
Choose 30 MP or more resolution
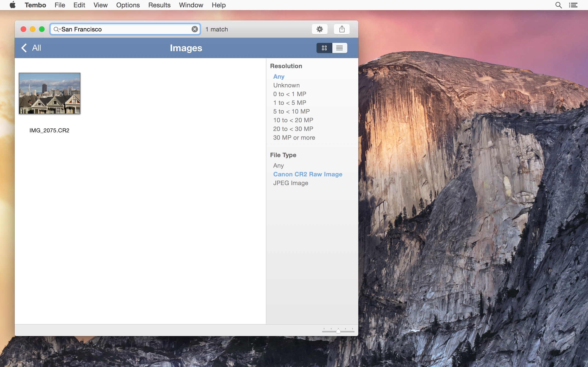point(294,138)
